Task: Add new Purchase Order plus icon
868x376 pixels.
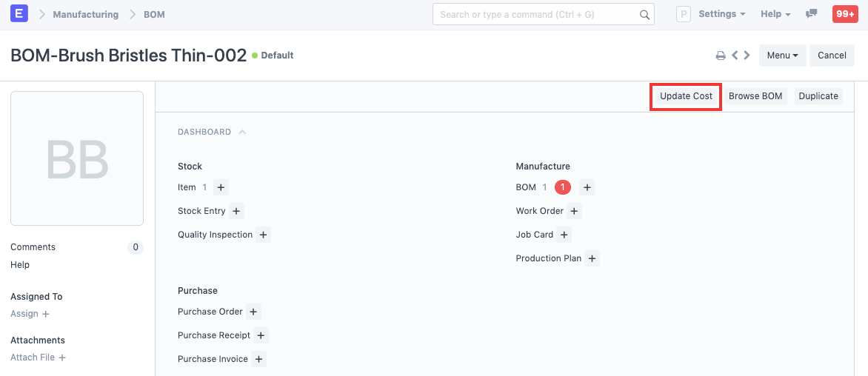Action: 253,312
